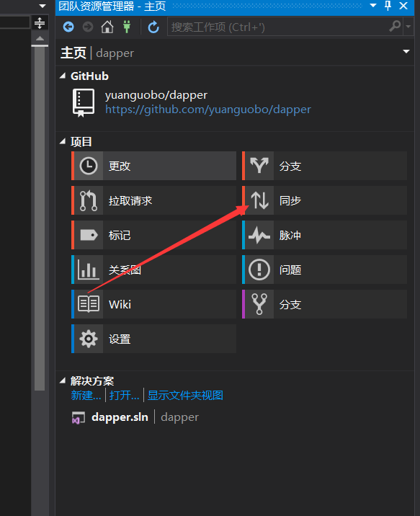The width and height of the screenshot is (420, 516).
Task: Open the purple-bar 分支 forks icon
Action: click(x=259, y=304)
